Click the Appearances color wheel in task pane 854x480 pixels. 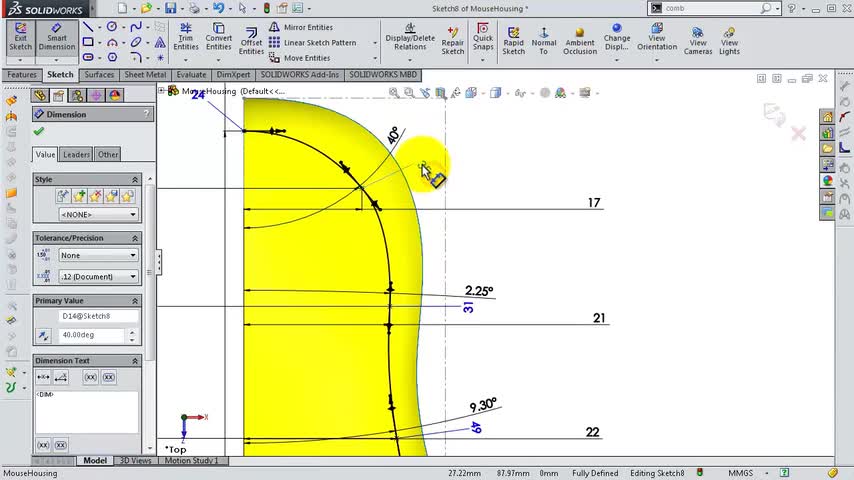click(x=827, y=181)
